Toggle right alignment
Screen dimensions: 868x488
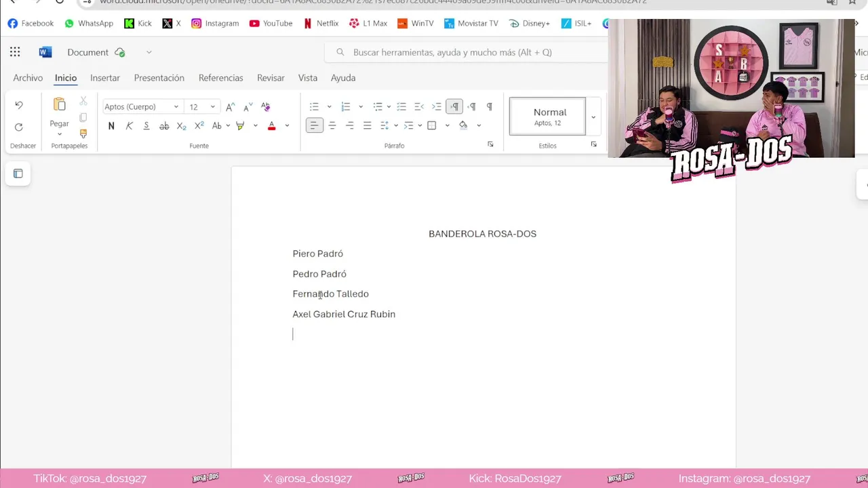350,125
